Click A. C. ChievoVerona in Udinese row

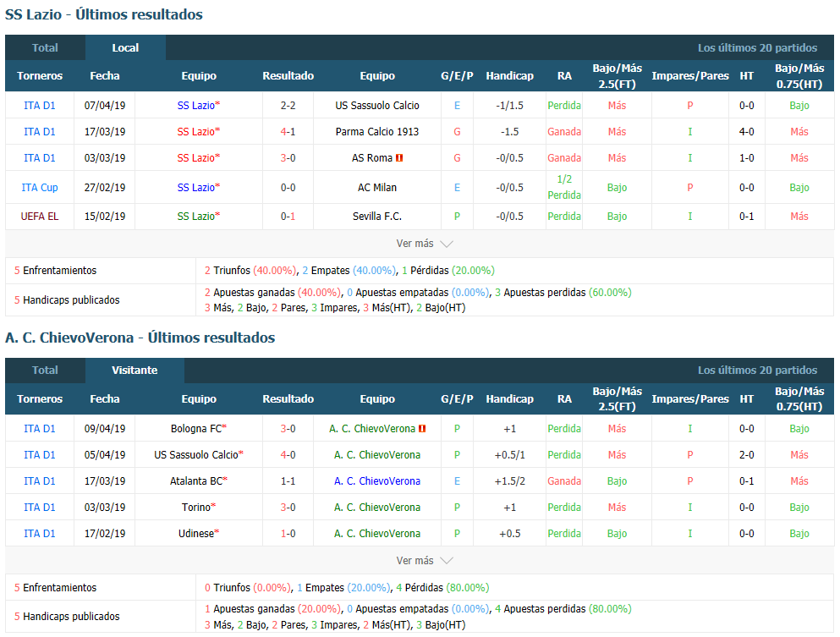coord(377,534)
